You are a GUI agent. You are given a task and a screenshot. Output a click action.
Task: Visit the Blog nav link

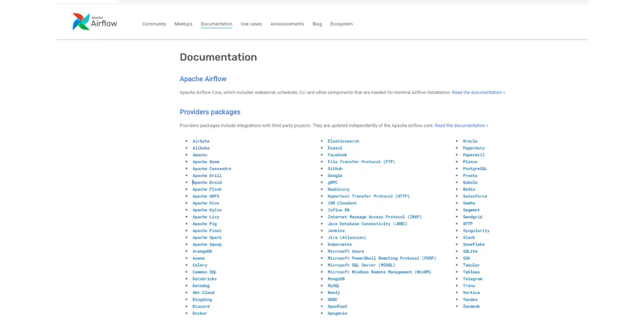[x=317, y=24]
